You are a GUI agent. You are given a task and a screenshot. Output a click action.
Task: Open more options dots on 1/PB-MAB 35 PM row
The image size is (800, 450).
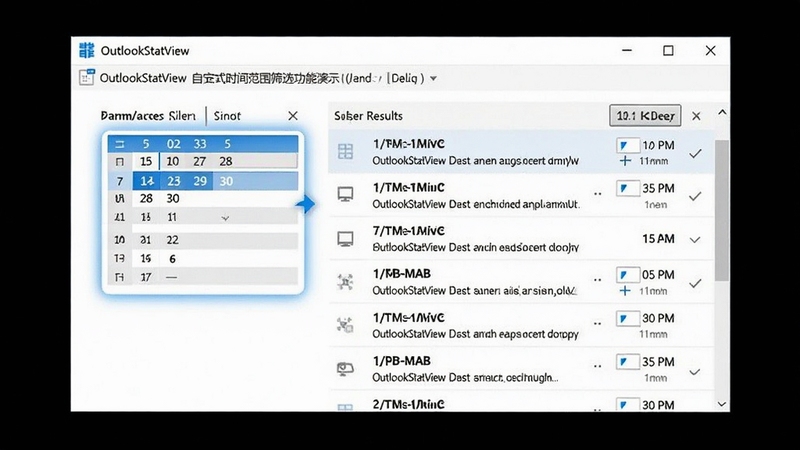[597, 366]
